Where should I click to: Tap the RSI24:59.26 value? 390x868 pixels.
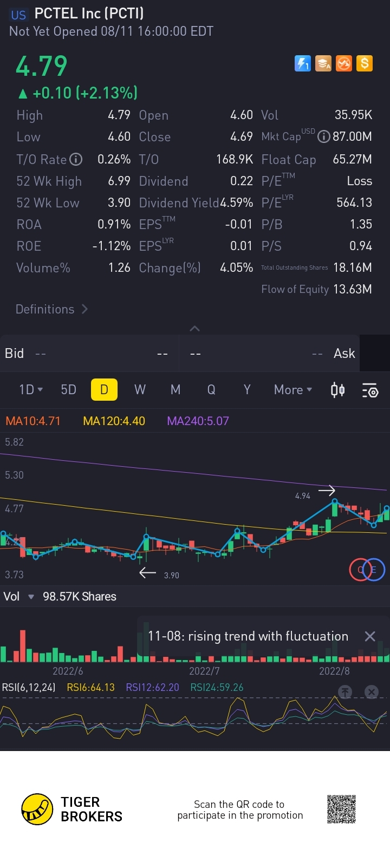click(217, 688)
